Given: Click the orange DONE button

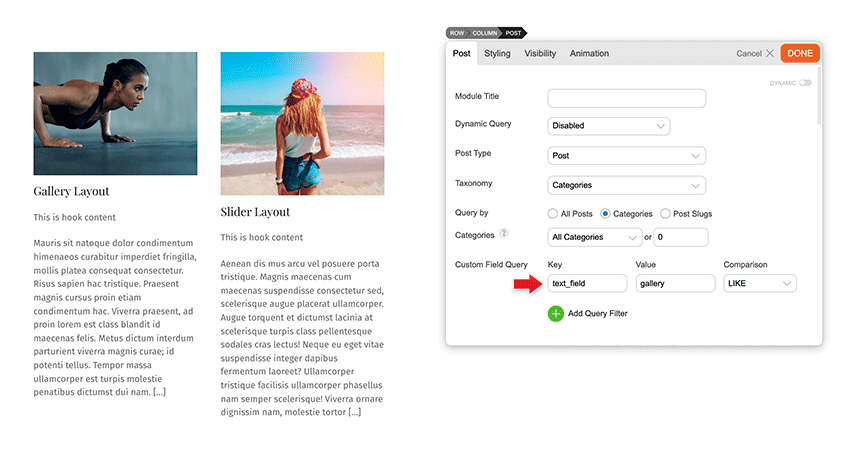Looking at the screenshot, I should coord(800,54).
